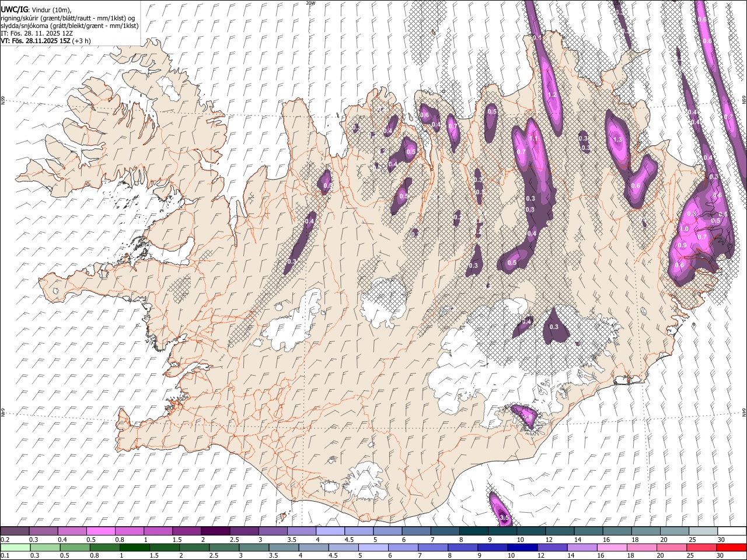Viewport: 747px width, 560px height.
Task: Click the '30' label in the top legend row
Action: pyautogui.click(x=720, y=540)
